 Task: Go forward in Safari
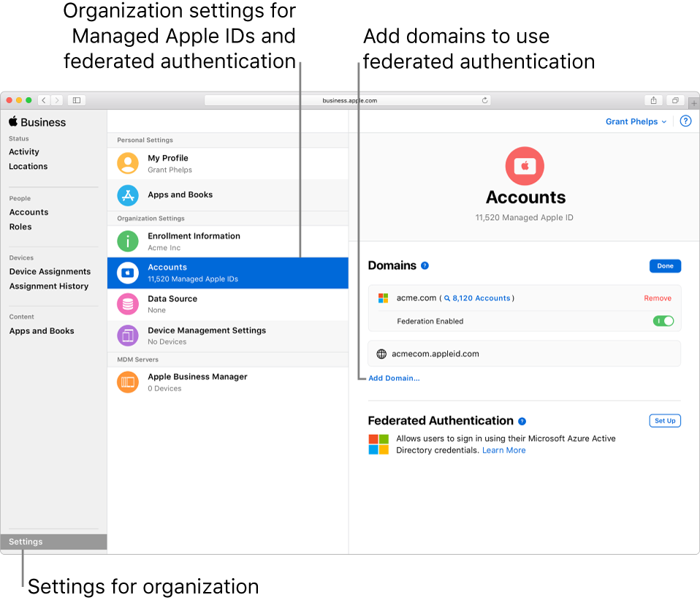57,101
